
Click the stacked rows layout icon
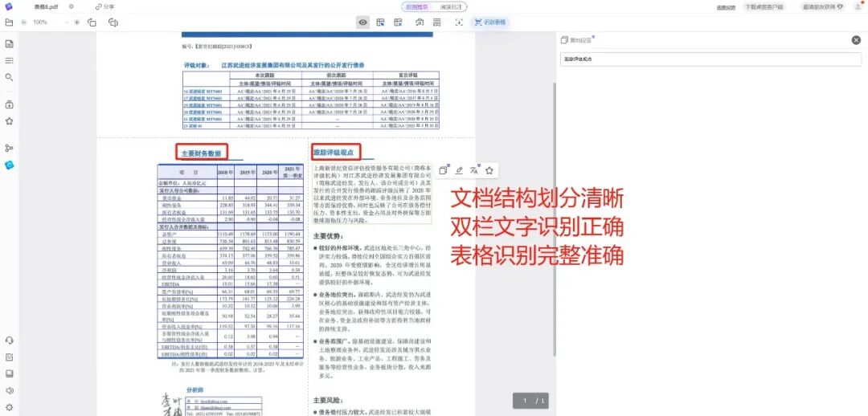(436, 22)
